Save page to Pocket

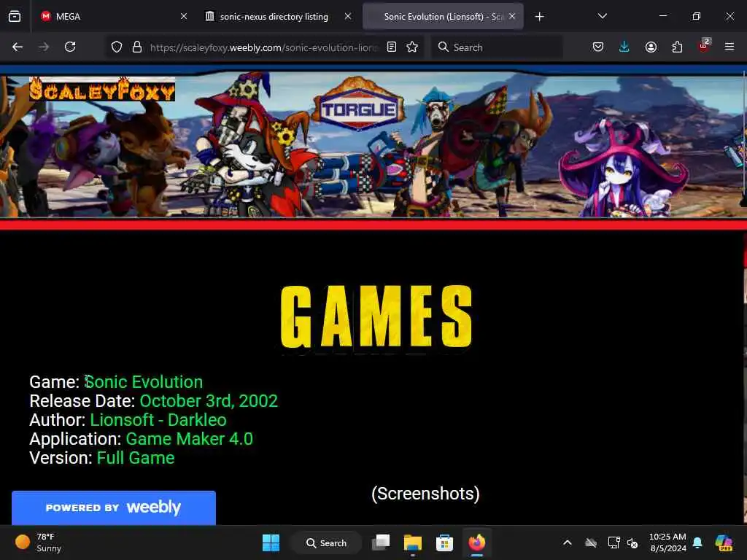[598, 47]
